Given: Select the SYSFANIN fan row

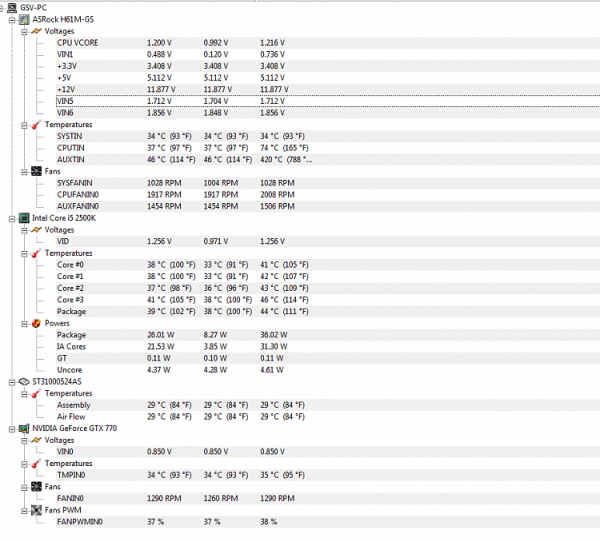Looking at the screenshot, I should pyautogui.click(x=328, y=183).
